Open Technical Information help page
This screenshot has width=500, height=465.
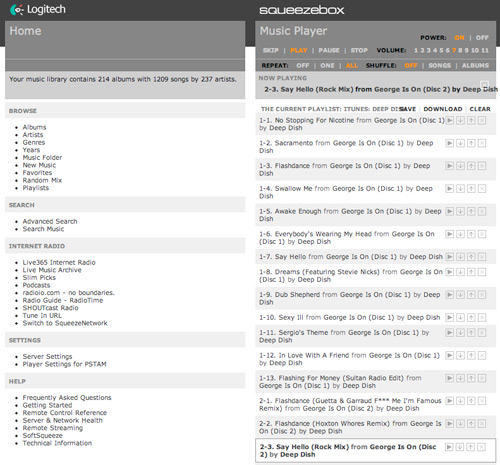tap(57, 443)
